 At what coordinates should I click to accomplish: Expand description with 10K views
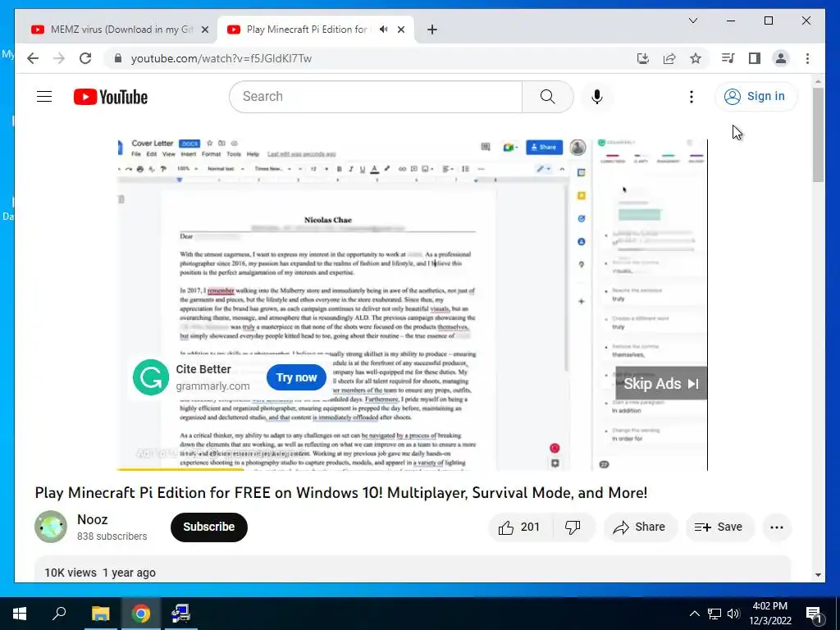click(x=413, y=570)
